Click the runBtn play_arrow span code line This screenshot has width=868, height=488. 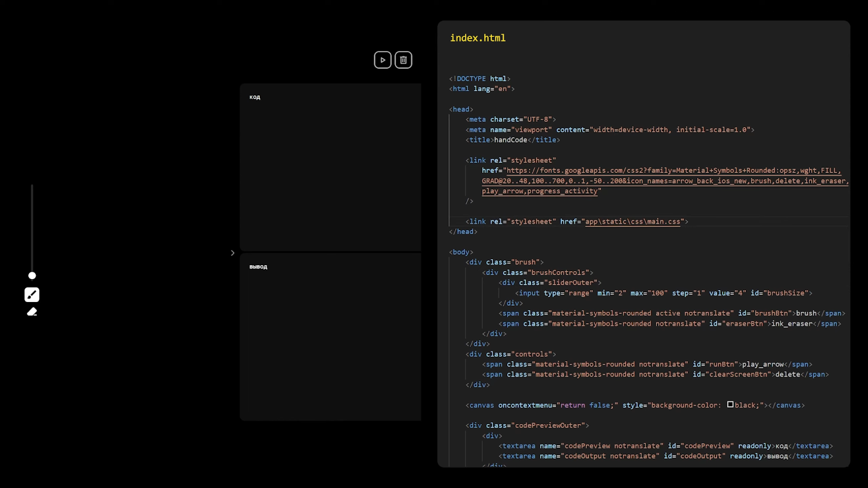click(647, 364)
